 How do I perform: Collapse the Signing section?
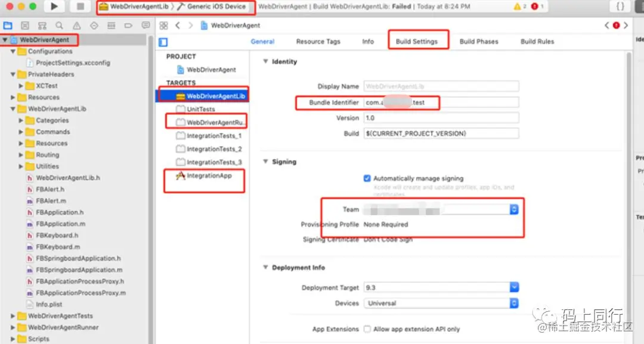pyautogui.click(x=265, y=162)
